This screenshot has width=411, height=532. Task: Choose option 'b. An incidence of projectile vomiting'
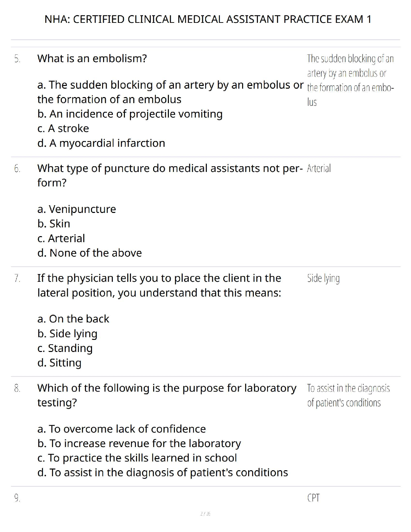pyautogui.click(x=130, y=114)
